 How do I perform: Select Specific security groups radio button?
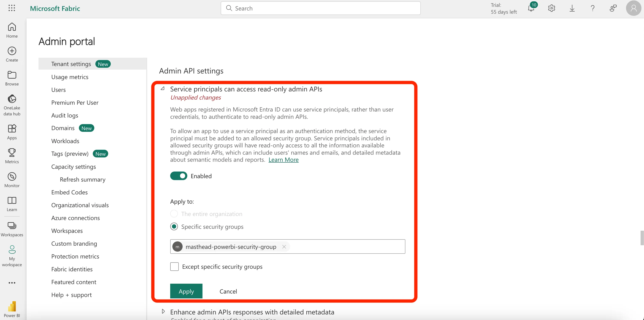pos(174,227)
